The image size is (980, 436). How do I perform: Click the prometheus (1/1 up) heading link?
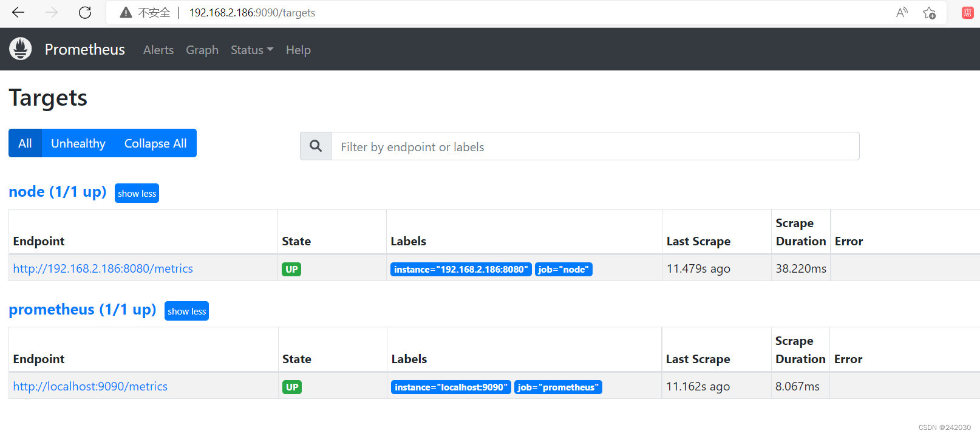point(83,310)
